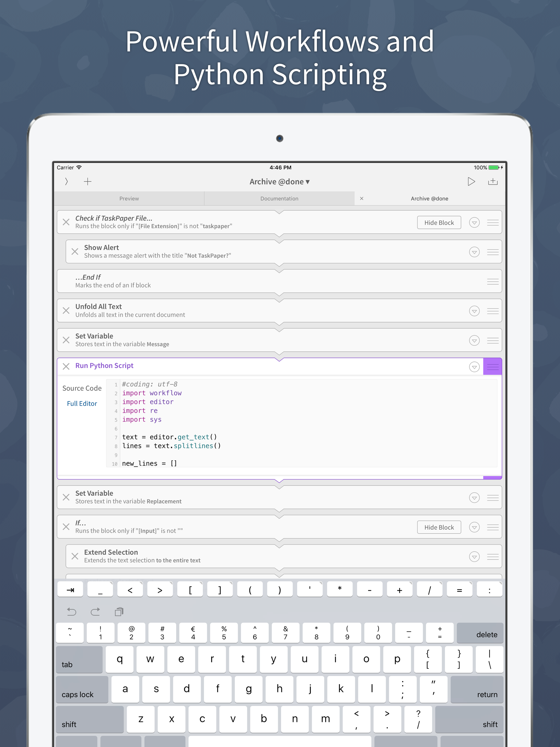Close the Archive @done tab

pos(361,198)
